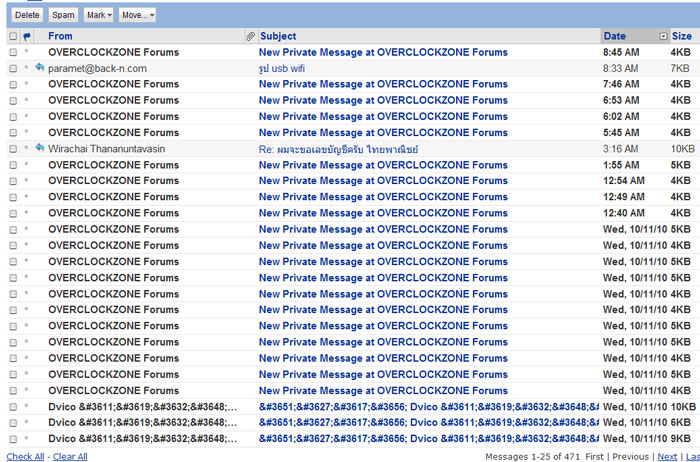
Task: Go to the Next page of messages
Action: tap(667, 456)
